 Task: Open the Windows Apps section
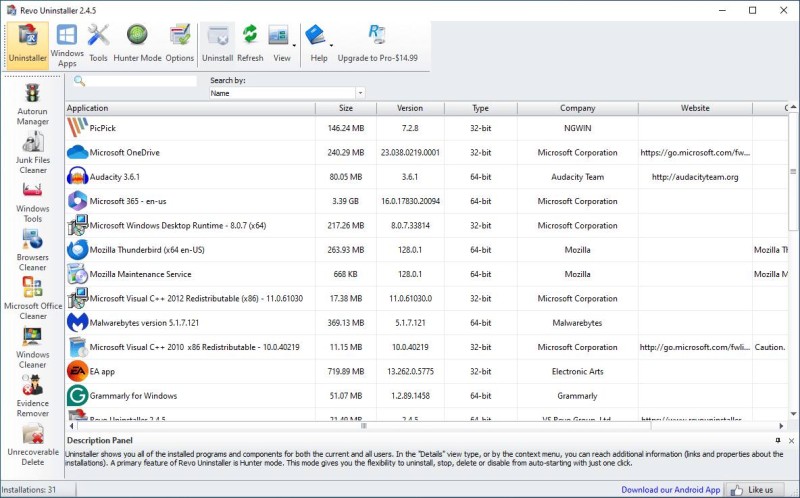pos(67,45)
